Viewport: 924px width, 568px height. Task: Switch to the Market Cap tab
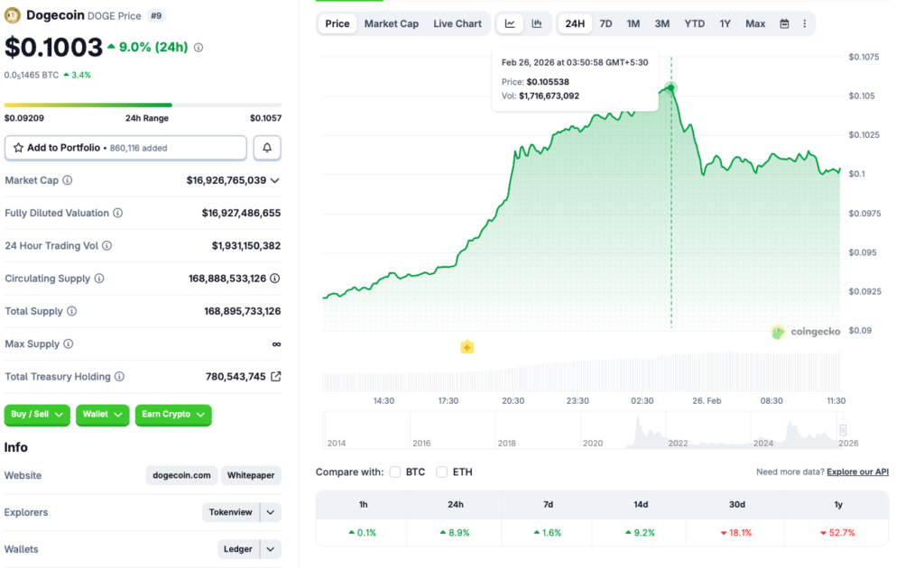pyautogui.click(x=392, y=23)
